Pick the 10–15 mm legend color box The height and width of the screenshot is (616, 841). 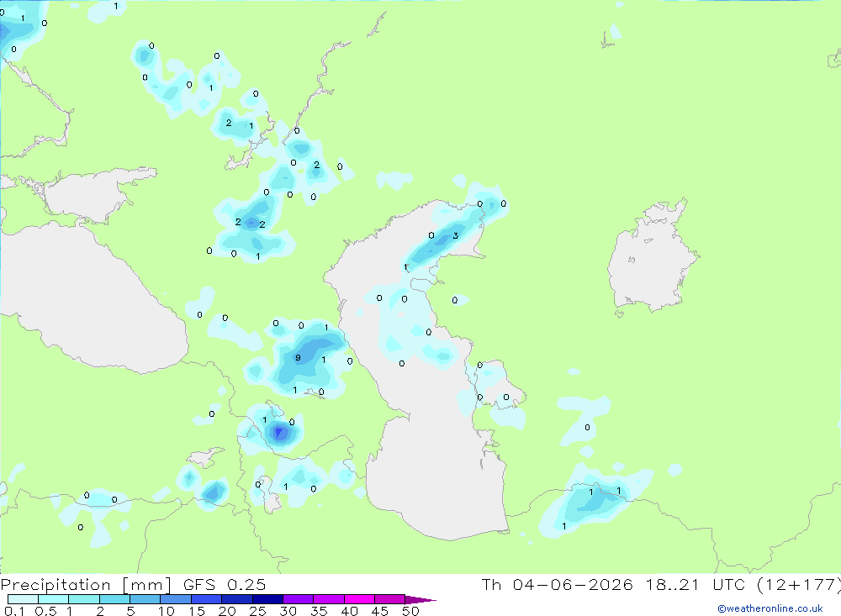coord(176,599)
